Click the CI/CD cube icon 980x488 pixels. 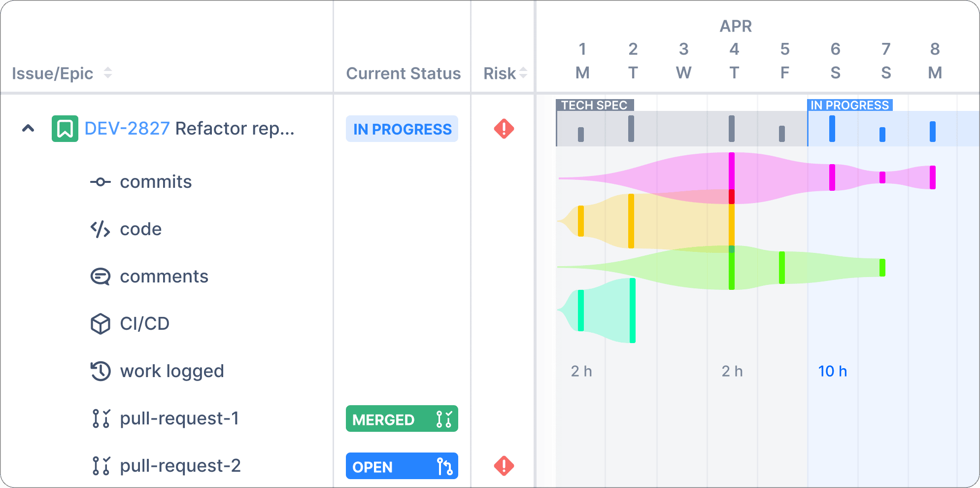(101, 324)
